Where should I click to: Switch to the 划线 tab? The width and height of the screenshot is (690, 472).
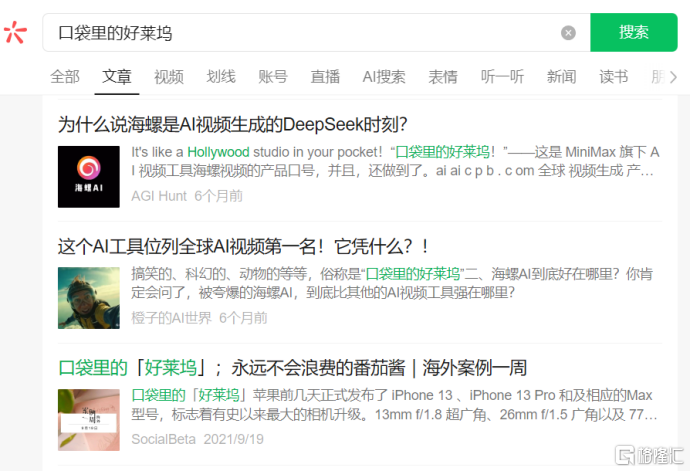point(221,77)
